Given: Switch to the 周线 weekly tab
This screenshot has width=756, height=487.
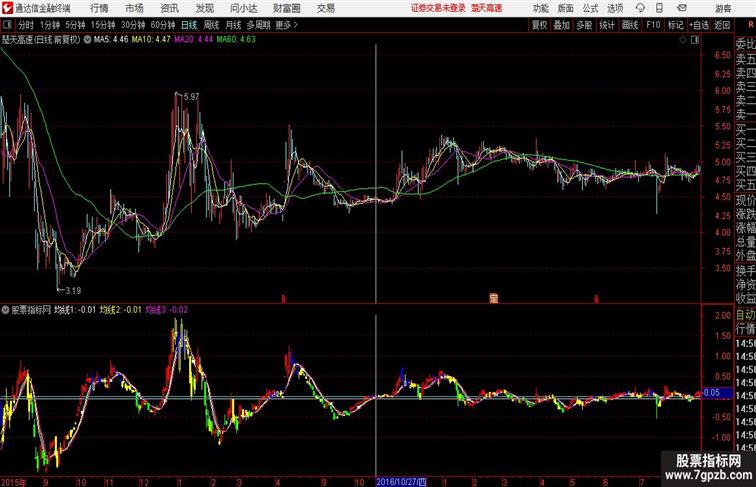Looking at the screenshot, I should pos(211,25).
